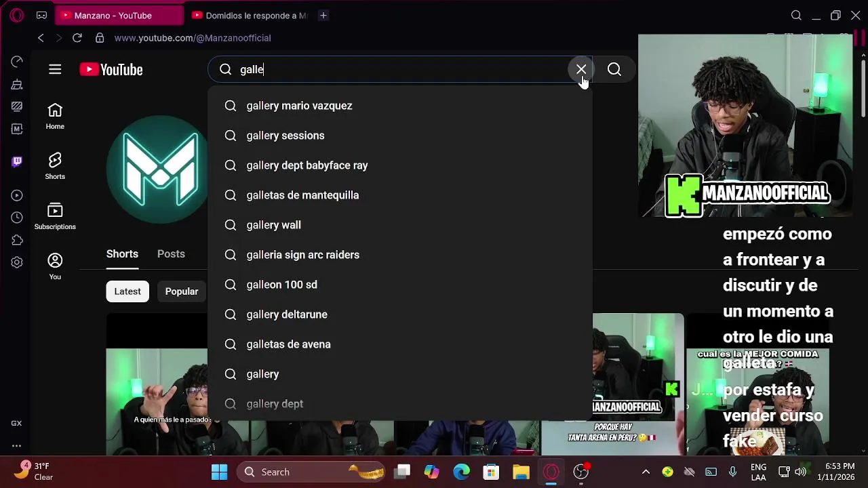Choose suggestion gallery deltarune

(400, 314)
